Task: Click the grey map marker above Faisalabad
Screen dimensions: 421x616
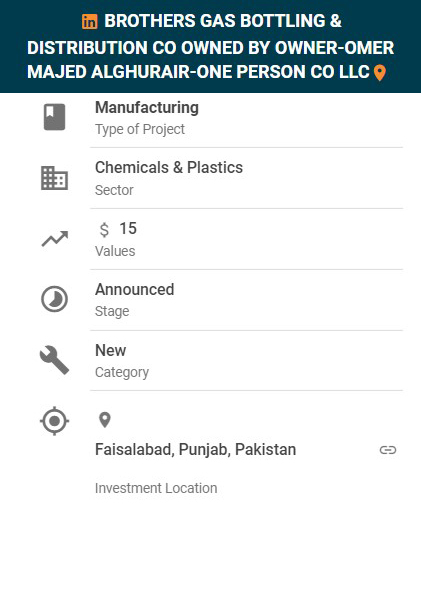Action: tap(104, 420)
